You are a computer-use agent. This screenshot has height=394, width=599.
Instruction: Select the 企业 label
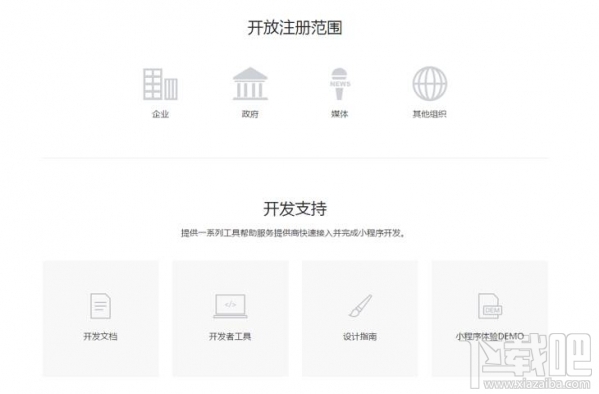[160, 114]
